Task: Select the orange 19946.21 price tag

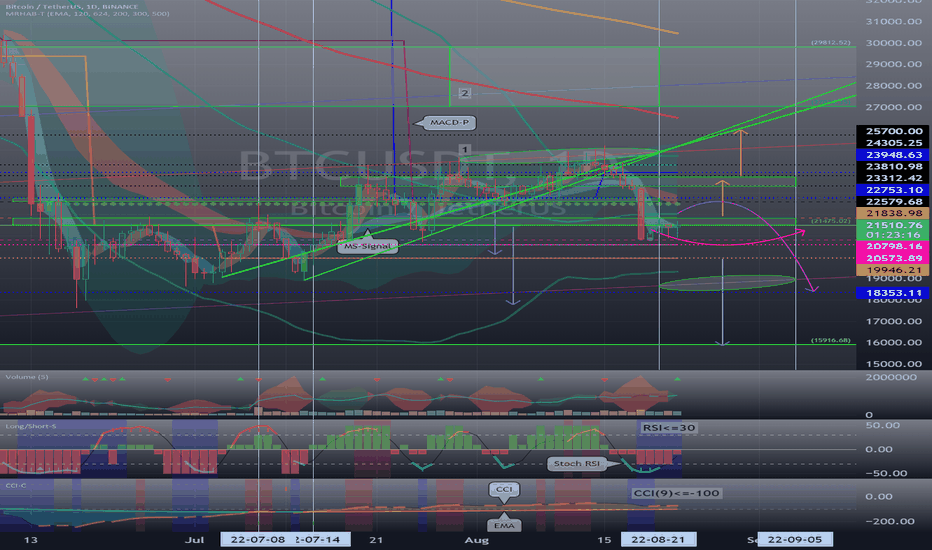Action: 894,270
